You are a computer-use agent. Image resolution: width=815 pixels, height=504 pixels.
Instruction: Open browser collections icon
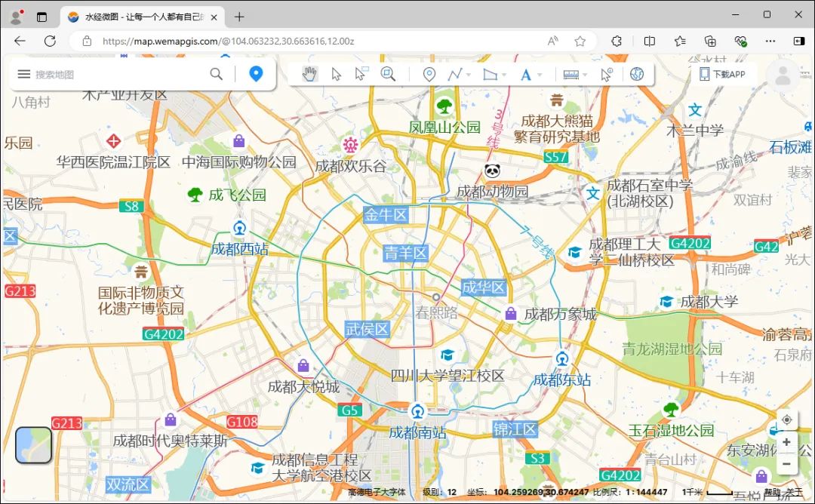710,41
